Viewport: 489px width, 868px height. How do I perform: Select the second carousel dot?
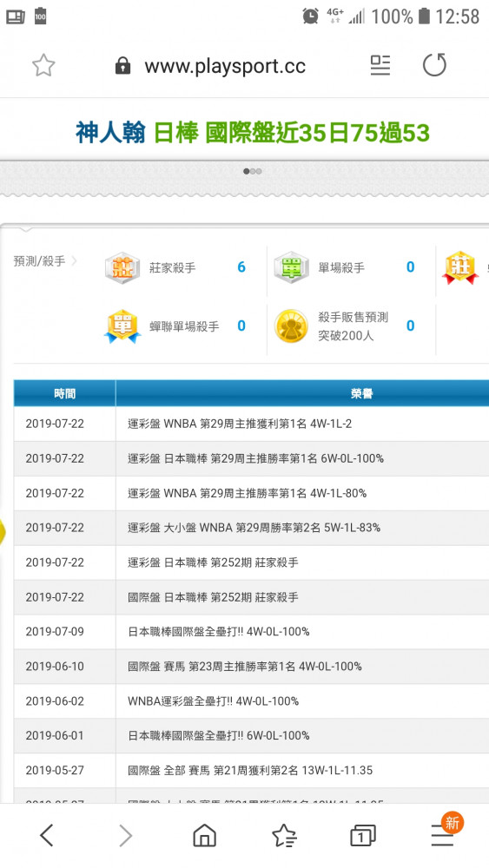(x=253, y=171)
